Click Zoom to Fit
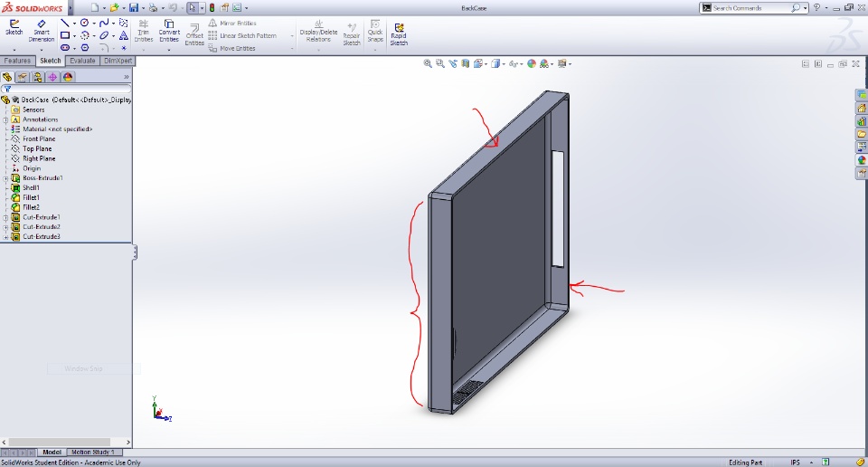868x467 pixels. pos(428,63)
